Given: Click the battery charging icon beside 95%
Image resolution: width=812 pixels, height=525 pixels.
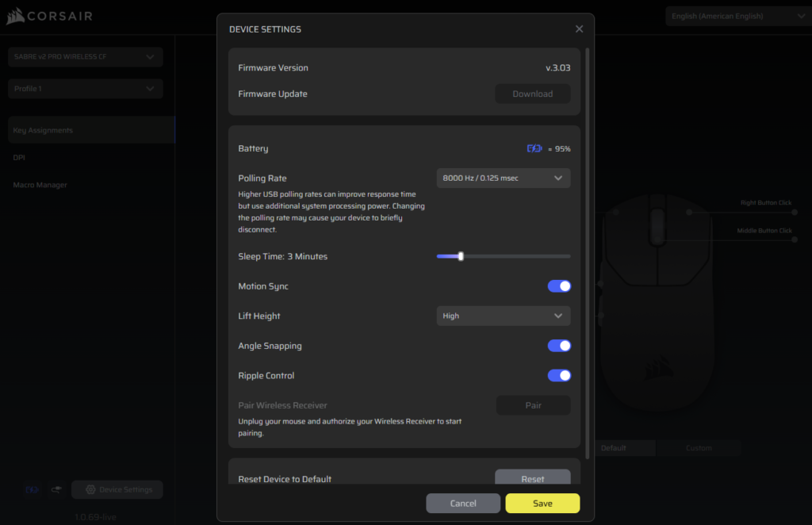Looking at the screenshot, I should [535, 148].
